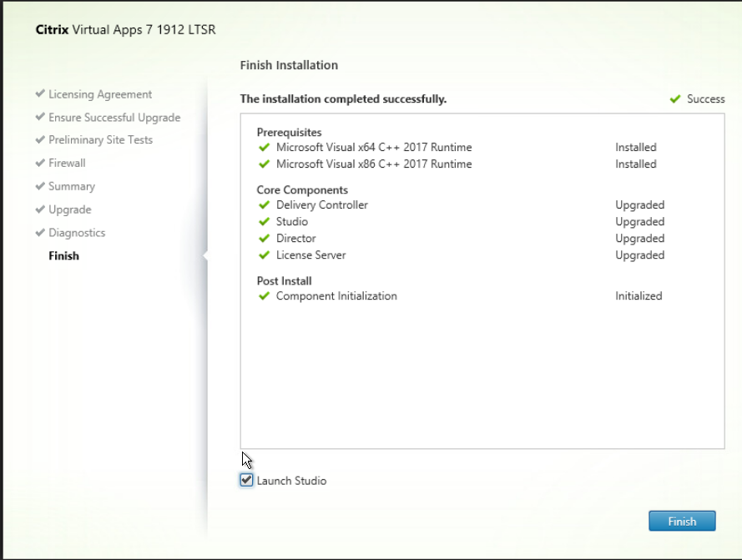Click the Post Install section heading

(284, 280)
